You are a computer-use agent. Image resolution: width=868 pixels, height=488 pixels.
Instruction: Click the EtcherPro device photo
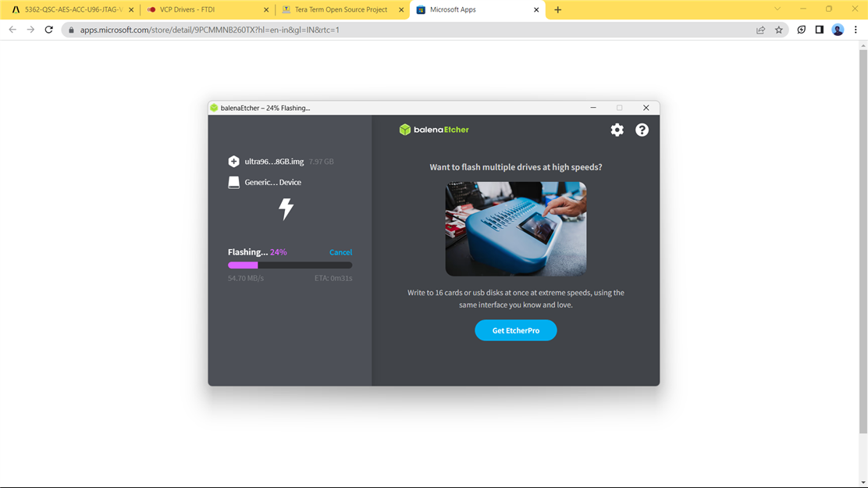[x=515, y=229]
